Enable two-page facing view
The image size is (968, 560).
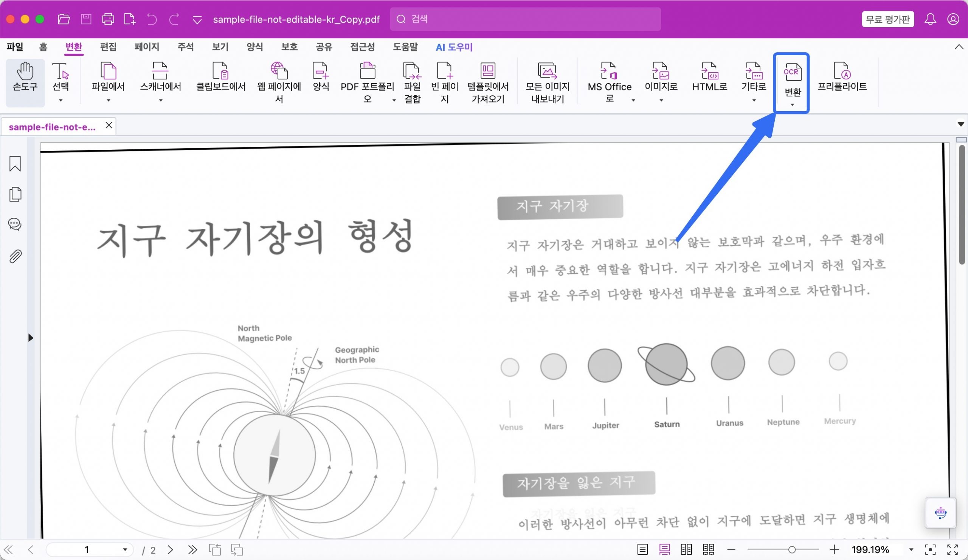point(686,550)
